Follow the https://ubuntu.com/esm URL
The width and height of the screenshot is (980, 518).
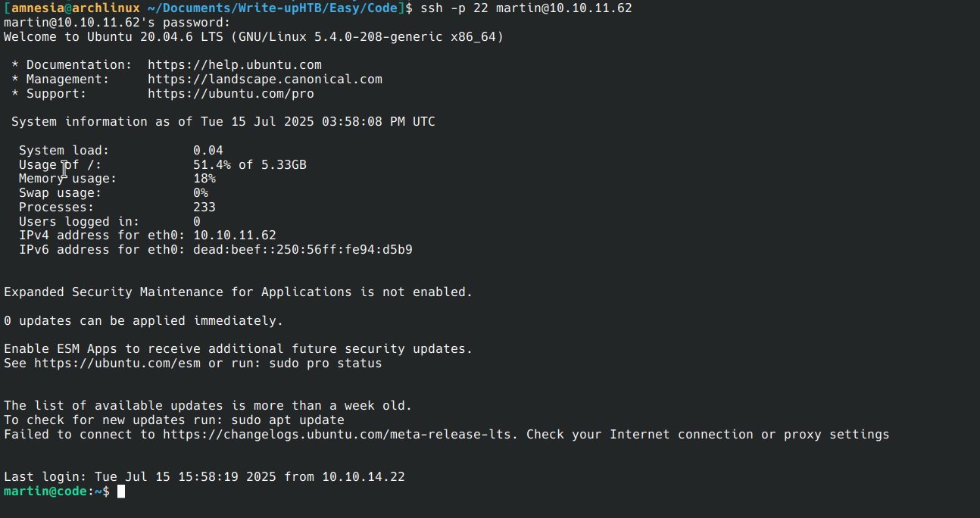pos(117,364)
